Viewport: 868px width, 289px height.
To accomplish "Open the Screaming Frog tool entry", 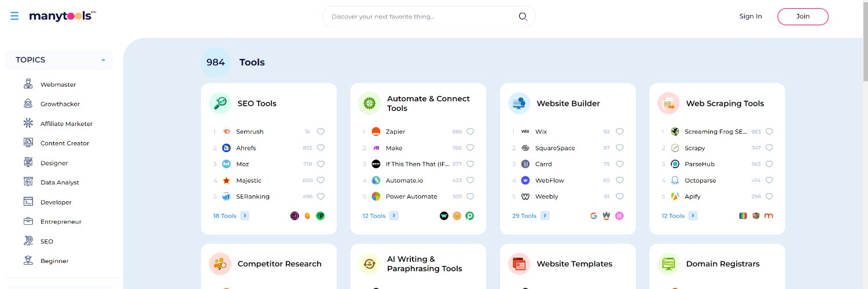I will (716, 132).
